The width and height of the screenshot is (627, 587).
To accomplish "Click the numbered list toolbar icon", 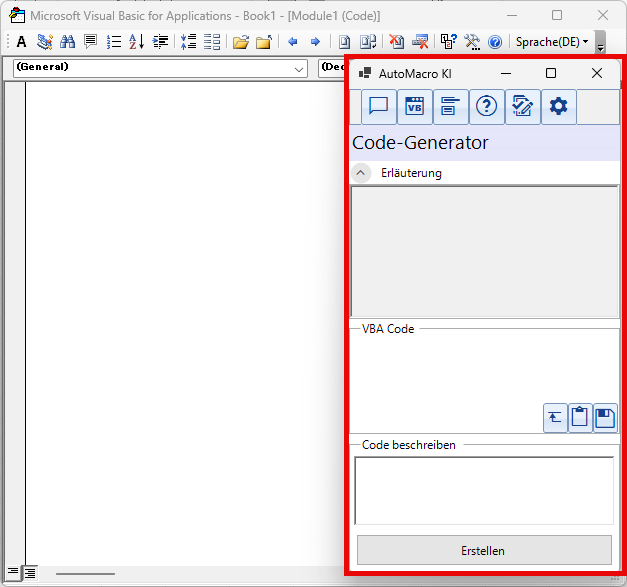I will tap(114, 42).
